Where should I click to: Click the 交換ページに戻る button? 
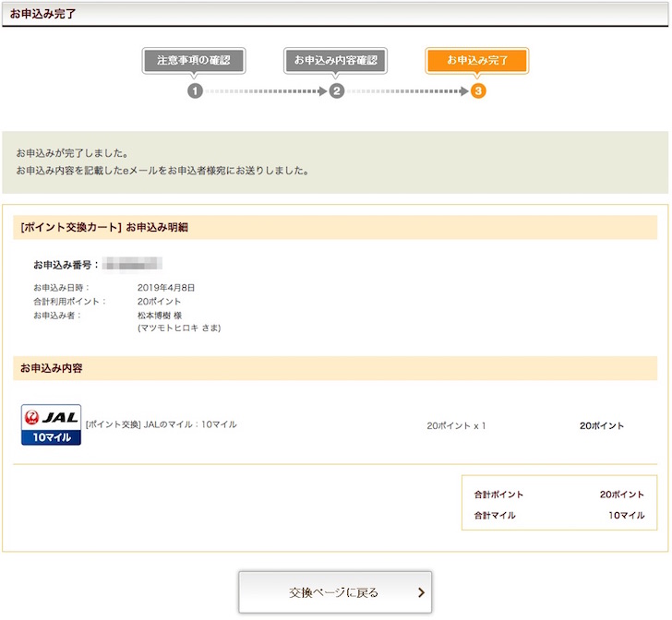pos(335,592)
